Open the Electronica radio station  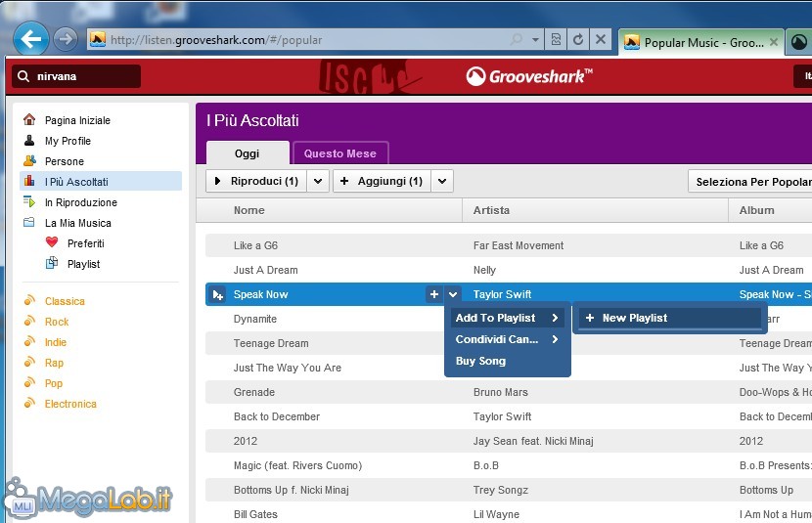[70, 404]
